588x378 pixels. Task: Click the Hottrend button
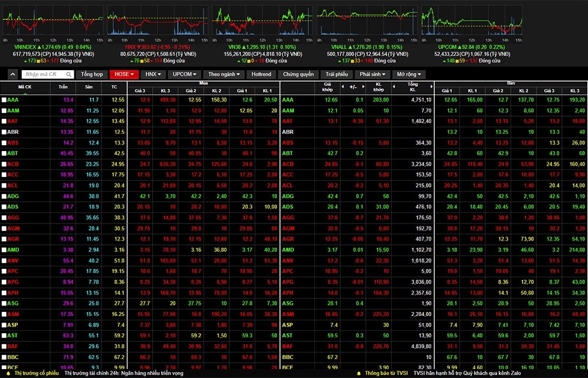(x=261, y=74)
